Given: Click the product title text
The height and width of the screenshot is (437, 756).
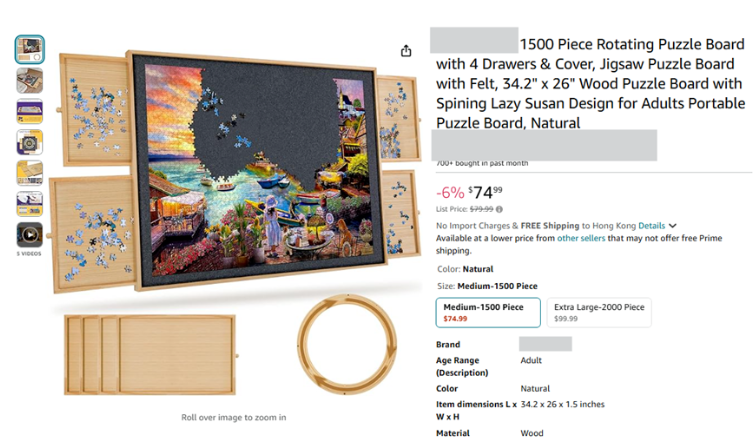Looking at the screenshot, I should tap(590, 84).
